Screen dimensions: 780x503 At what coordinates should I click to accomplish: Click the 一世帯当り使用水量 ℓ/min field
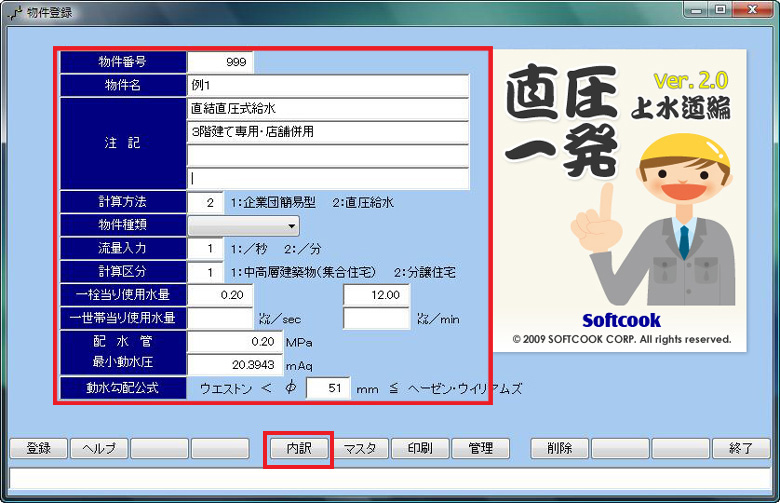click(377, 318)
